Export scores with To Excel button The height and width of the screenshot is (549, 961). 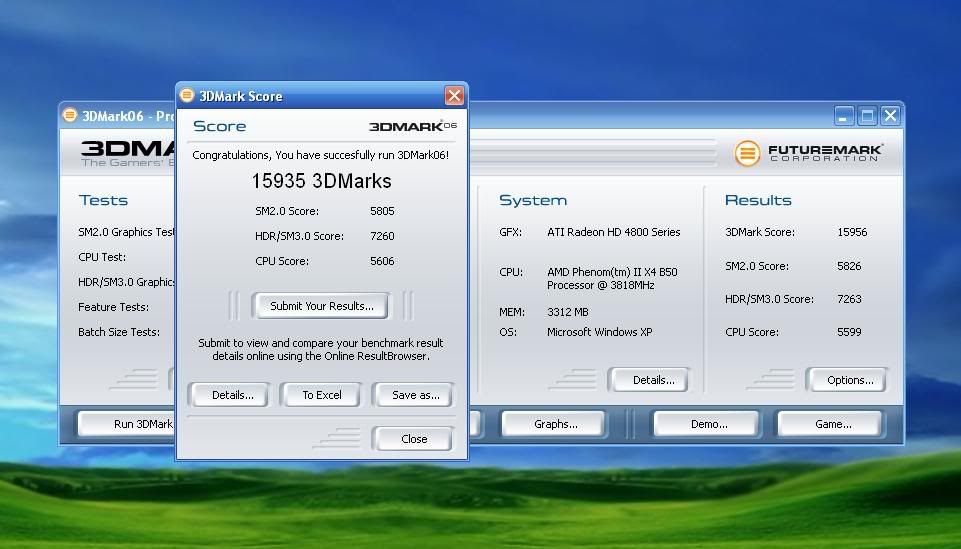coord(322,395)
